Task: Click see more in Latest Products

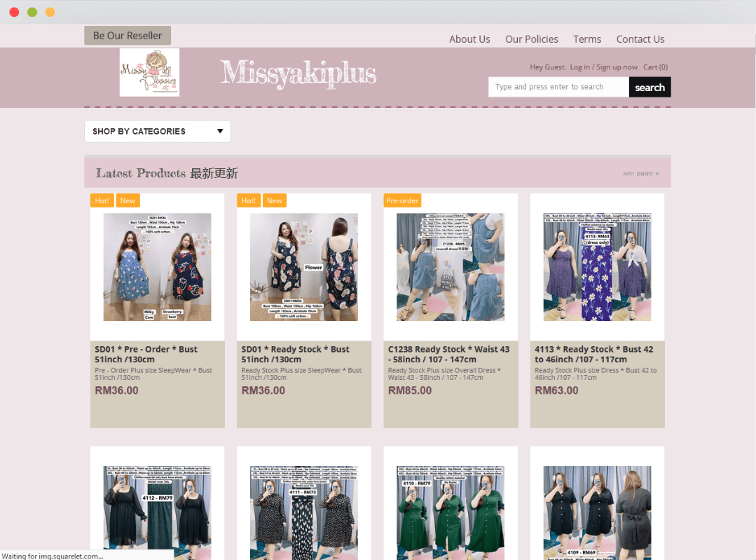Action: [x=640, y=173]
